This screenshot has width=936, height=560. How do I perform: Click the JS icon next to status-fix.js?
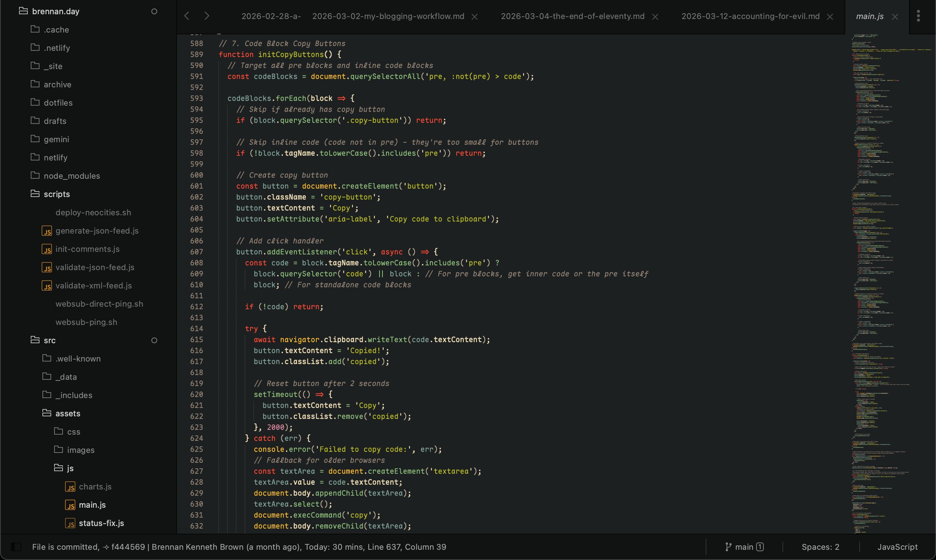tap(70, 523)
